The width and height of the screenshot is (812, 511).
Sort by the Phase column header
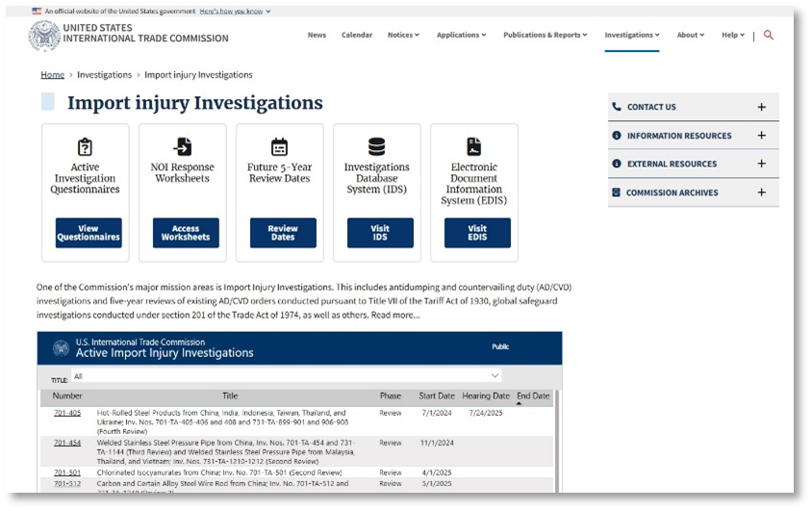pos(390,396)
